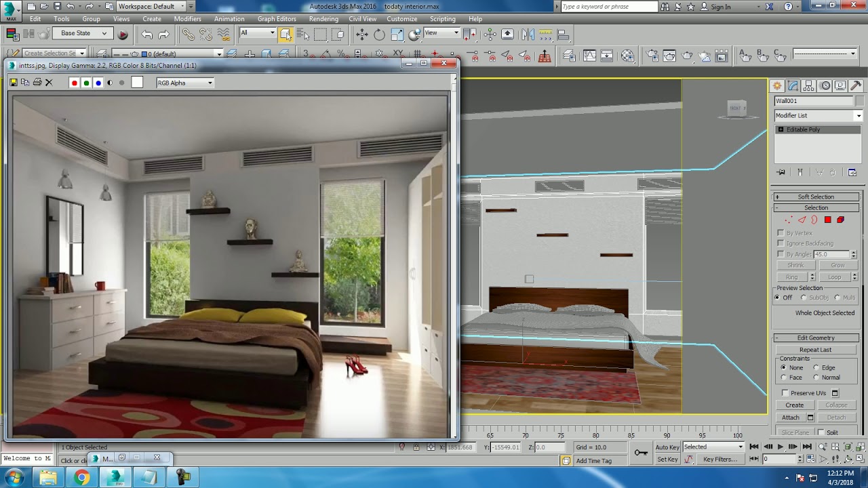The image size is (868, 488).
Task: Play the animation in time controls
Action: tap(781, 447)
